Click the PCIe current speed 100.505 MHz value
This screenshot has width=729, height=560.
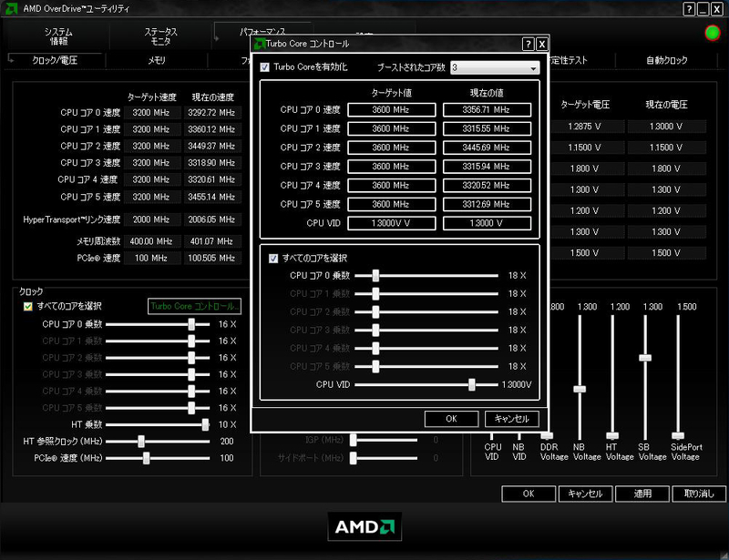pyautogui.click(x=212, y=259)
